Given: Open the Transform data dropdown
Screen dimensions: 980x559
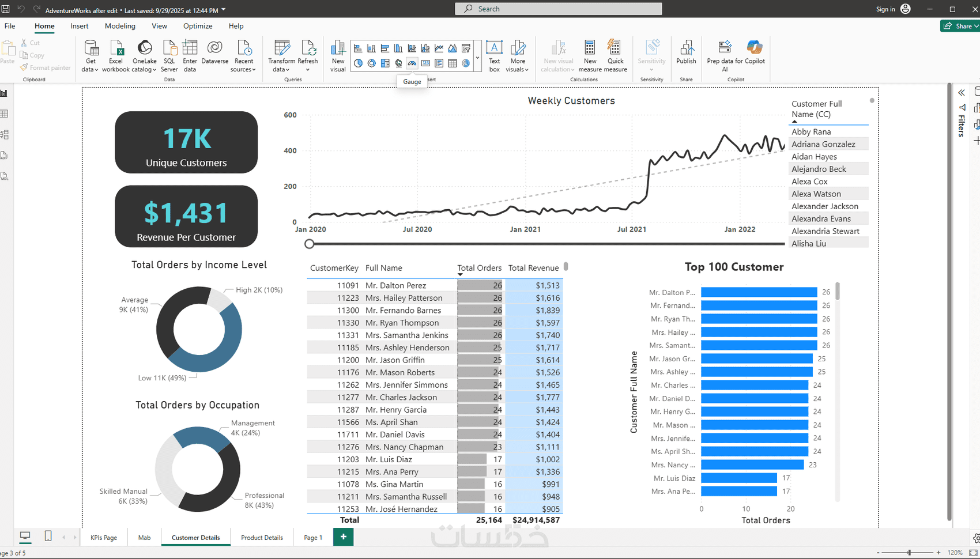Looking at the screenshot, I should click(x=281, y=56).
